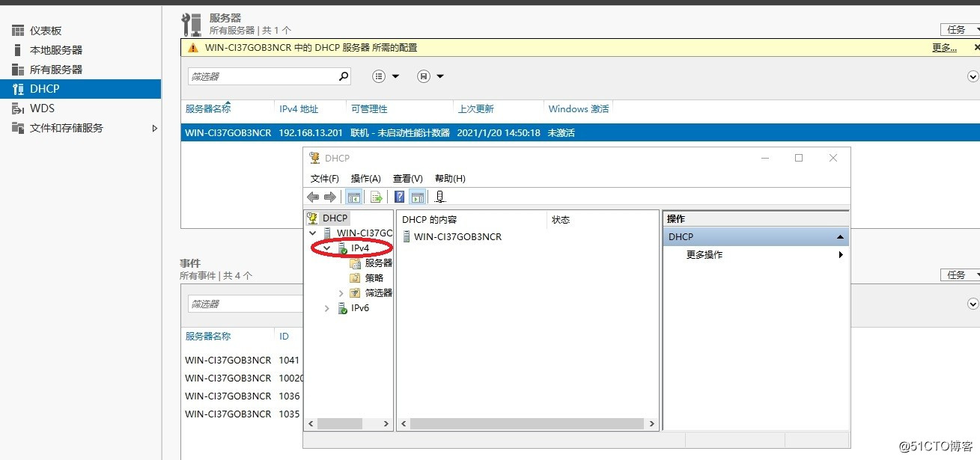
Task: Click the WIN-CI37GC server icon in tree
Action: (327, 233)
